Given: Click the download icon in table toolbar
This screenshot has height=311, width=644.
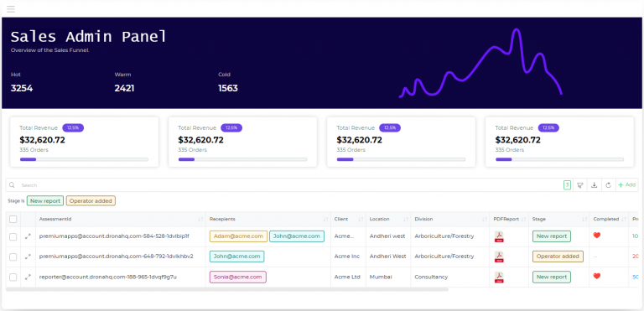Looking at the screenshot, I should (x=594, y=185).
